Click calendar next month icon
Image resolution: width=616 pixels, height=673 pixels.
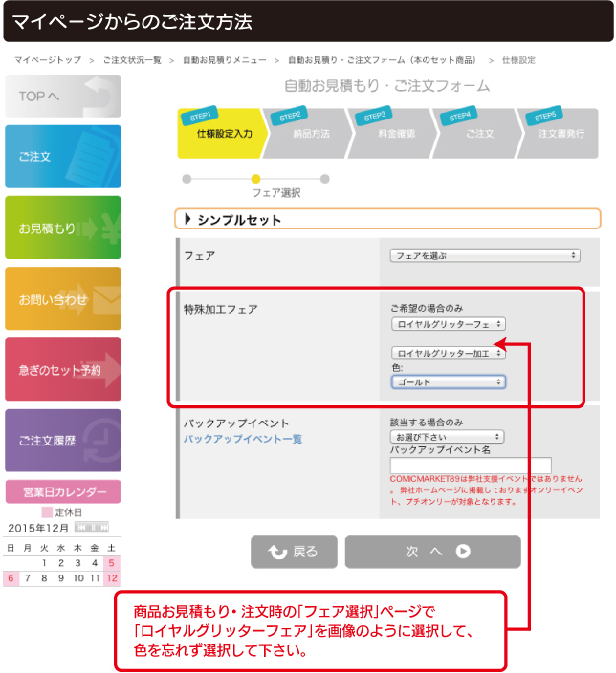point(103,528)
